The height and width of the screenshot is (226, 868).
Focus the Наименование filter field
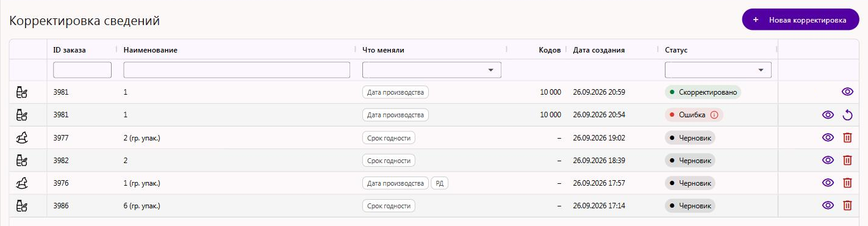click(237, 70)
